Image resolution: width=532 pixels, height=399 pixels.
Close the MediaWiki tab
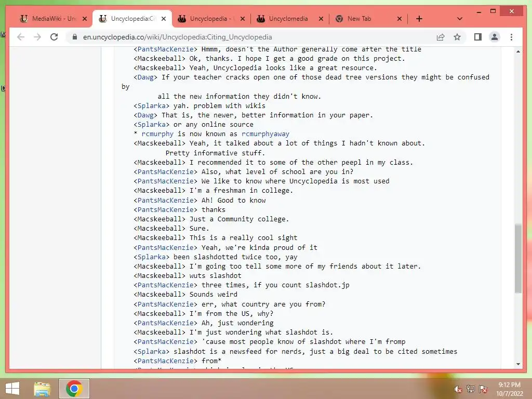85,19
